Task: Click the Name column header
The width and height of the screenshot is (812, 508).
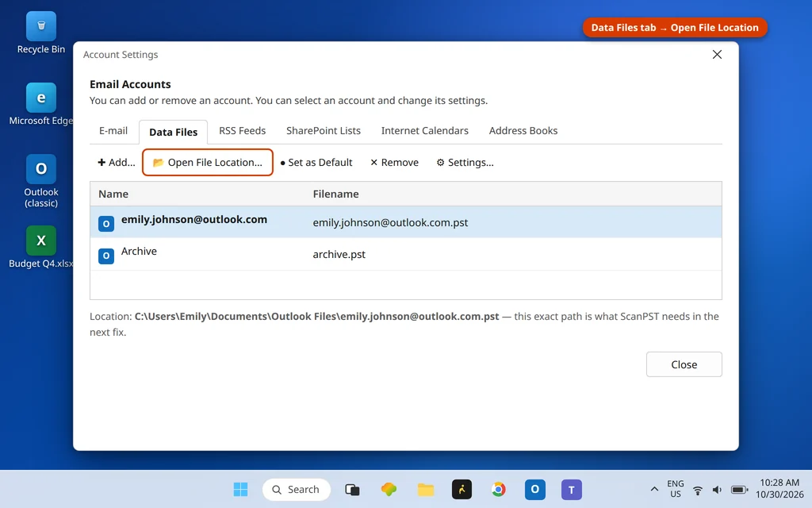Action: click(113, 194)
